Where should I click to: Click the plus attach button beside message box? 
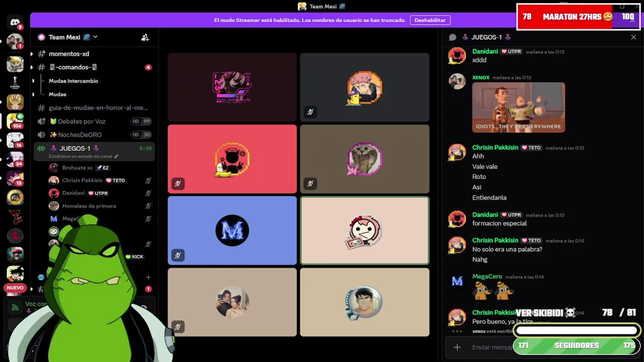[457, 347]
